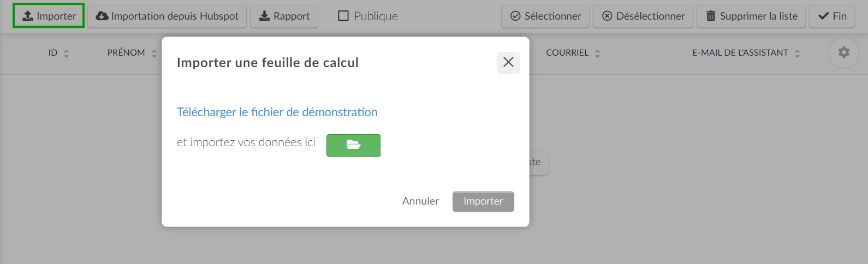The image size is (868, 264).
Task: Click the gray Importer dialog button
Action: (483, 201)
